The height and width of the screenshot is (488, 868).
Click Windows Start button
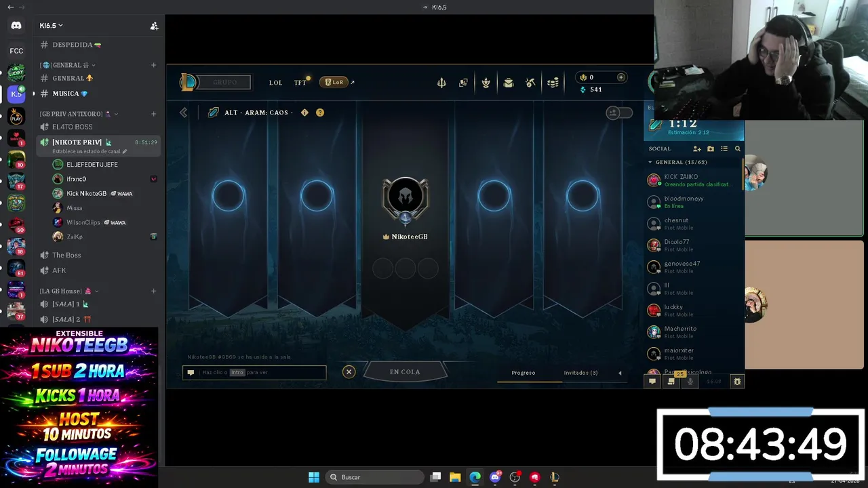pos(314,477)
